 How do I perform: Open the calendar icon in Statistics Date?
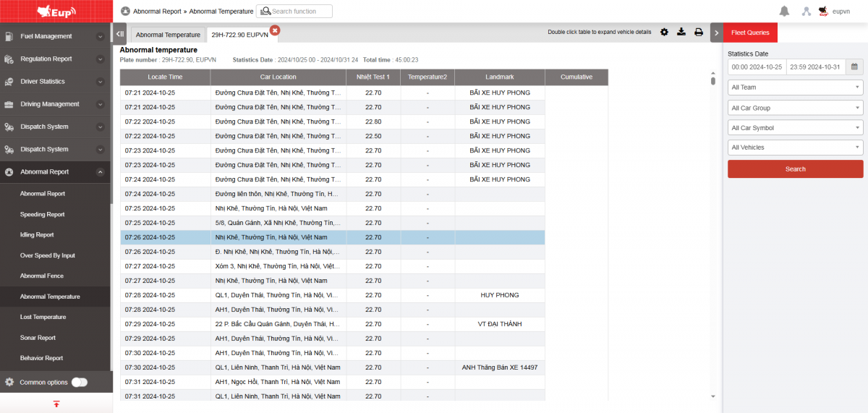tap(854, 67)
